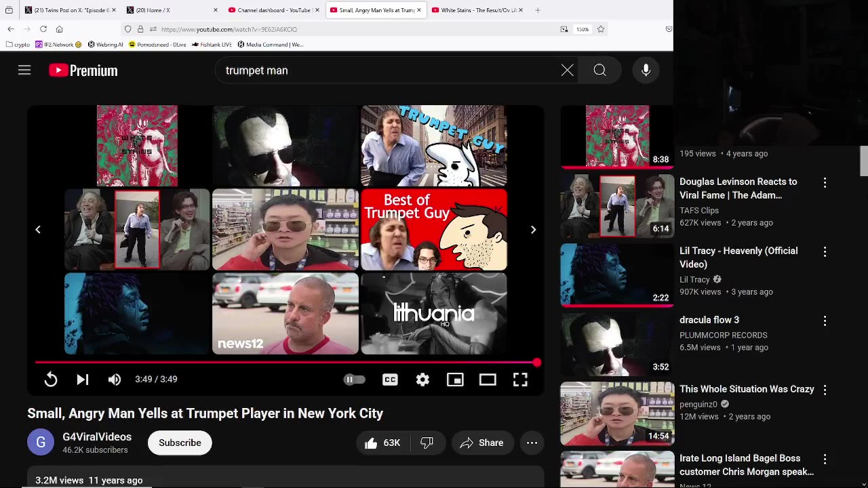Reset the 150% zoom level indicator

[583, 29]
